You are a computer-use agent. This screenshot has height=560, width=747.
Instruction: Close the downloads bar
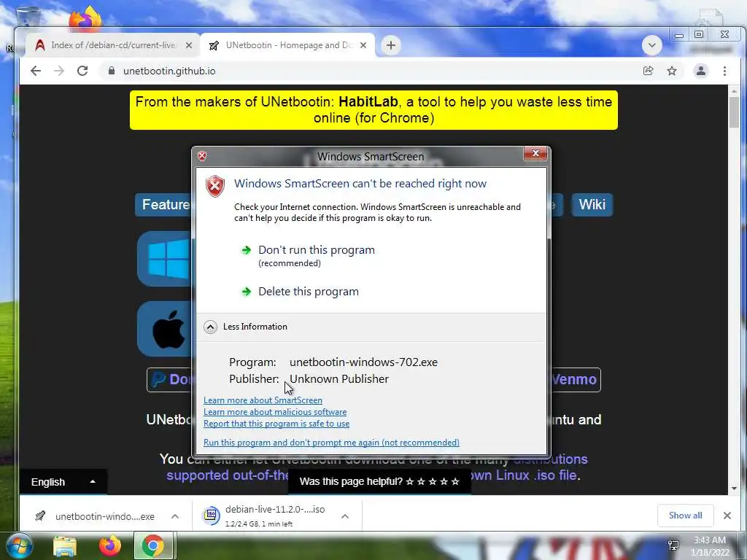tap(727, 516)
